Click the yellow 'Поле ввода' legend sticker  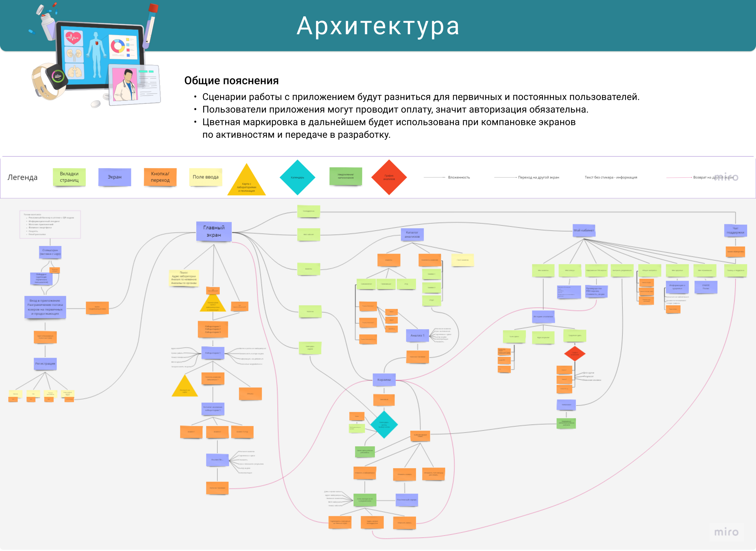click(206, 177)
